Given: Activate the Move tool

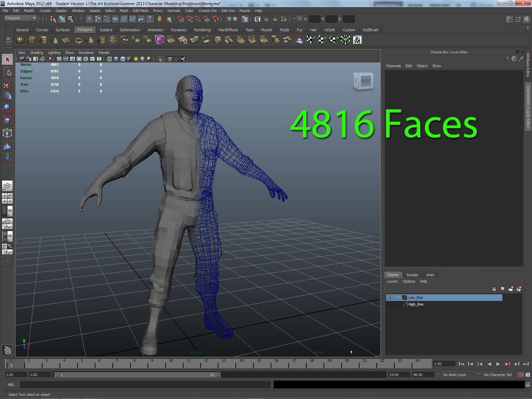Looking at the screenshot, I should 7,96.
